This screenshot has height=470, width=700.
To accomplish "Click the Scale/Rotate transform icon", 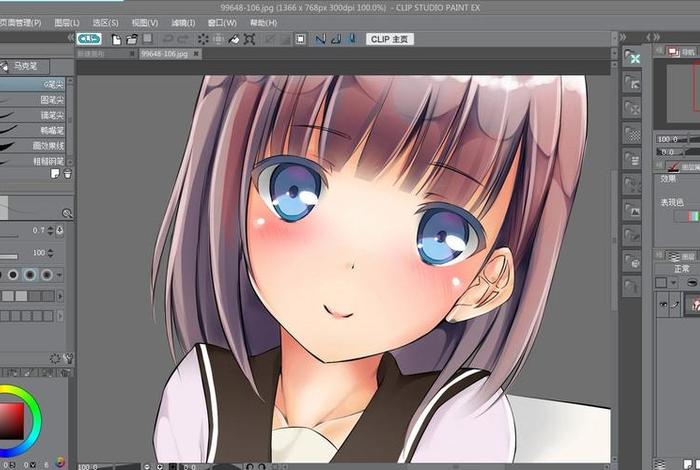I will tap(250, 39).
